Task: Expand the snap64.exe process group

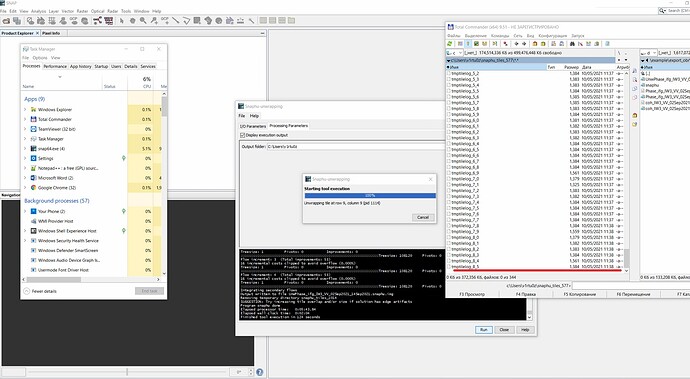Action: click(x=25, y=149)
